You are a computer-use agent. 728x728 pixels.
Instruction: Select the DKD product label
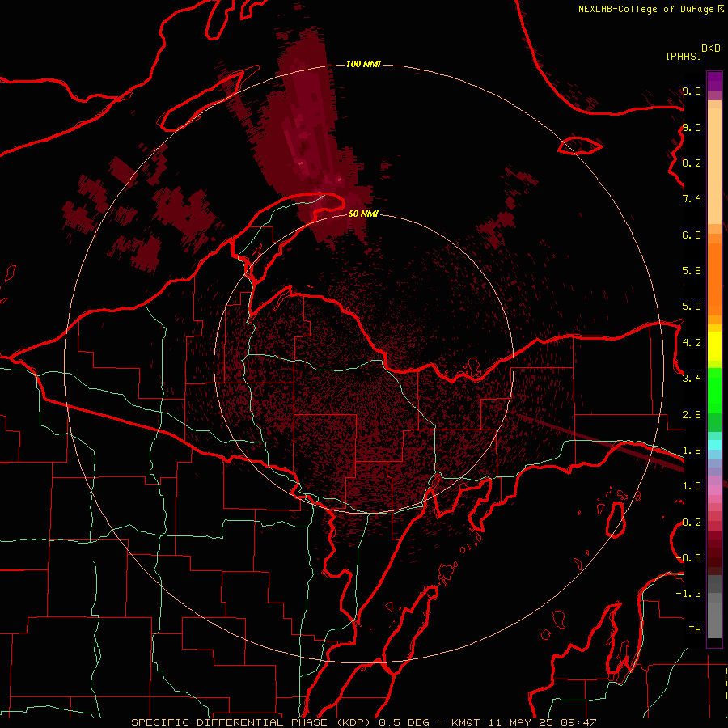click(711, 49)
